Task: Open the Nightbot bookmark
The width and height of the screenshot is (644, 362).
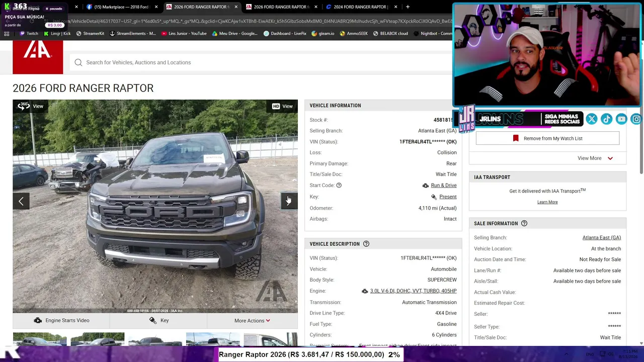Action: pos(433,34)
